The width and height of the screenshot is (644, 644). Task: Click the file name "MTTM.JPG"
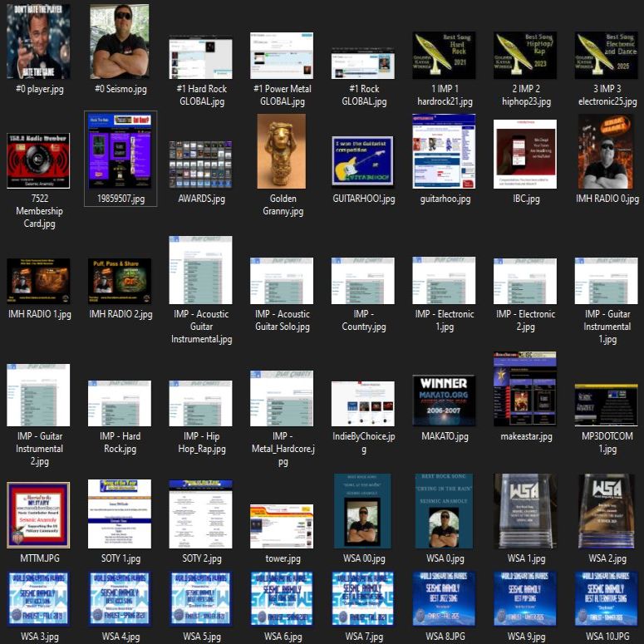pyautogui.click(x=39, y=558)
